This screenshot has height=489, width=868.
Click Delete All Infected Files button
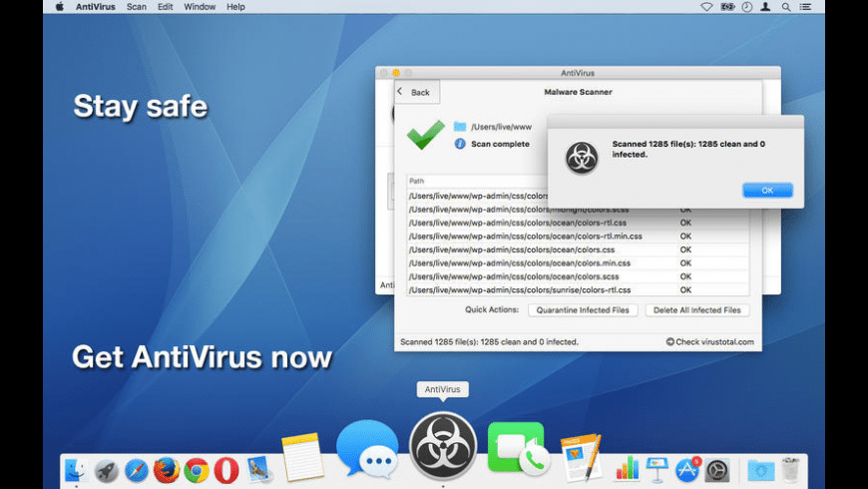697,310
